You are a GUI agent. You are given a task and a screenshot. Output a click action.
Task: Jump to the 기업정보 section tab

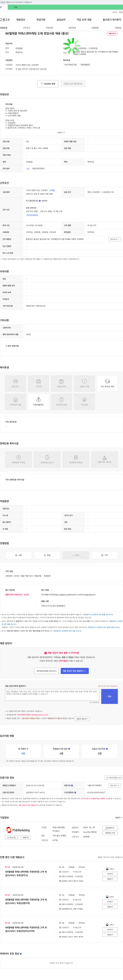118,28
